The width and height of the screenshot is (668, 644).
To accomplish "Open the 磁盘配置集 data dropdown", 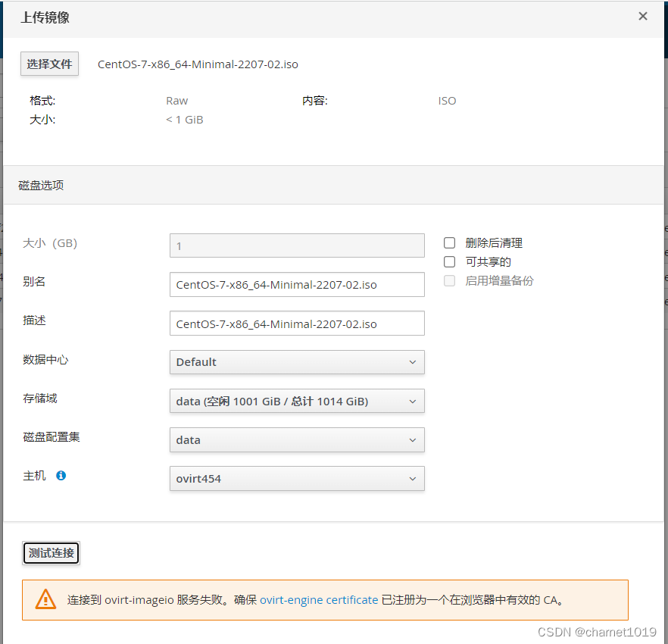I will click(x=297, y=440).
